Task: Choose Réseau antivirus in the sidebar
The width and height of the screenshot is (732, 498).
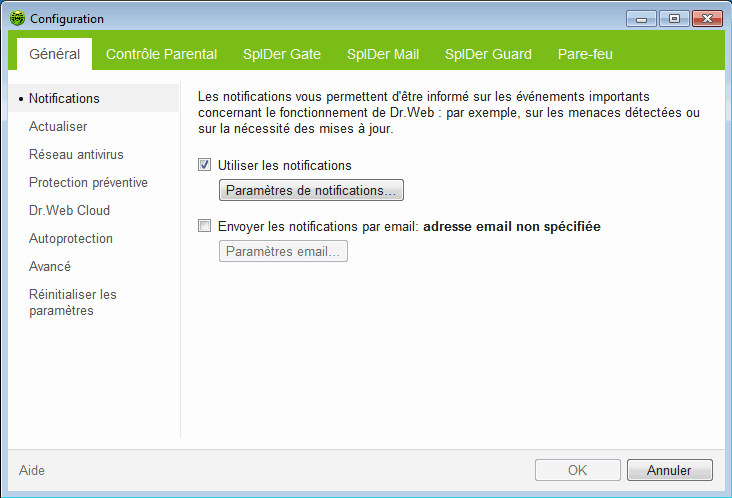Action: [76, 155]
